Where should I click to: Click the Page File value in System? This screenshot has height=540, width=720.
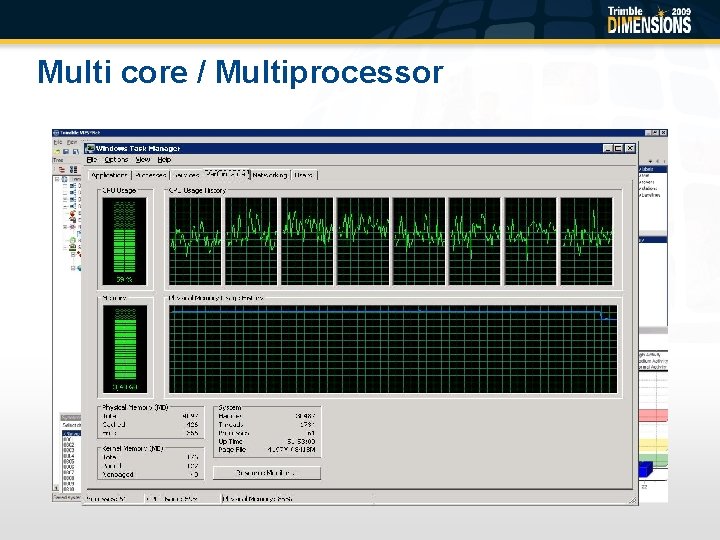292,450
